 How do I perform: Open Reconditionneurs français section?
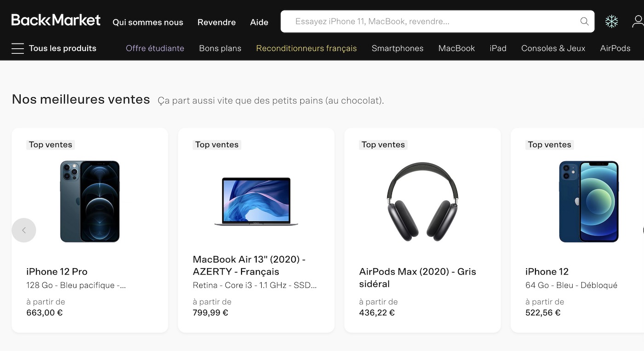306,48
